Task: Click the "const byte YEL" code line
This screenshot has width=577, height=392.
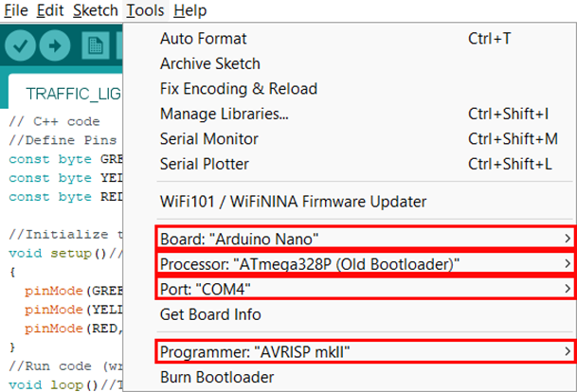Action: (x=65, y=178)
